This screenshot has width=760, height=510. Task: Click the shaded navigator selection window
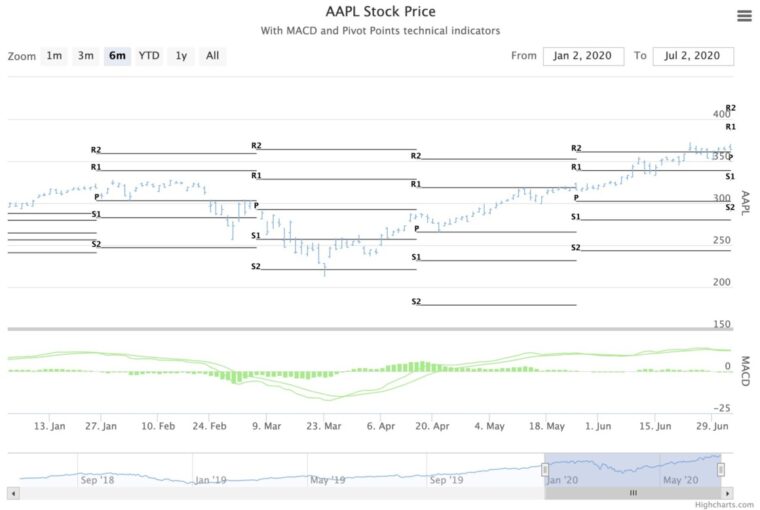pyautogui.click(x=633, y=466)
